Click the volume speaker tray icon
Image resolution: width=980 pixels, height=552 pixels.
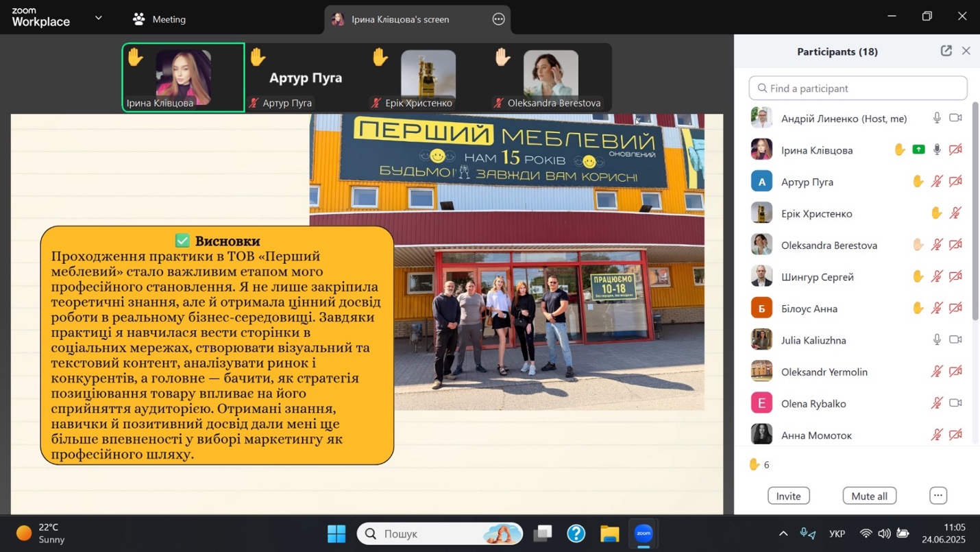pos(885,533)
